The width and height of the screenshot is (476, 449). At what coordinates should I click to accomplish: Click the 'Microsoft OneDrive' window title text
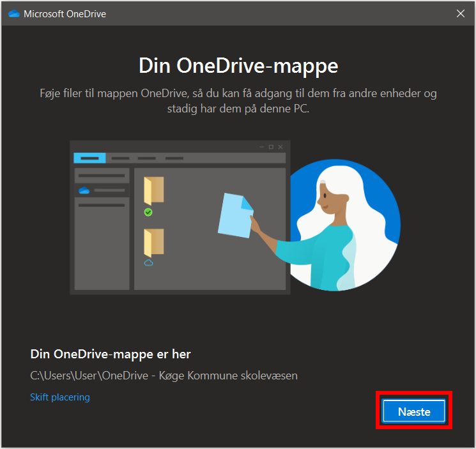pos(65,14)
